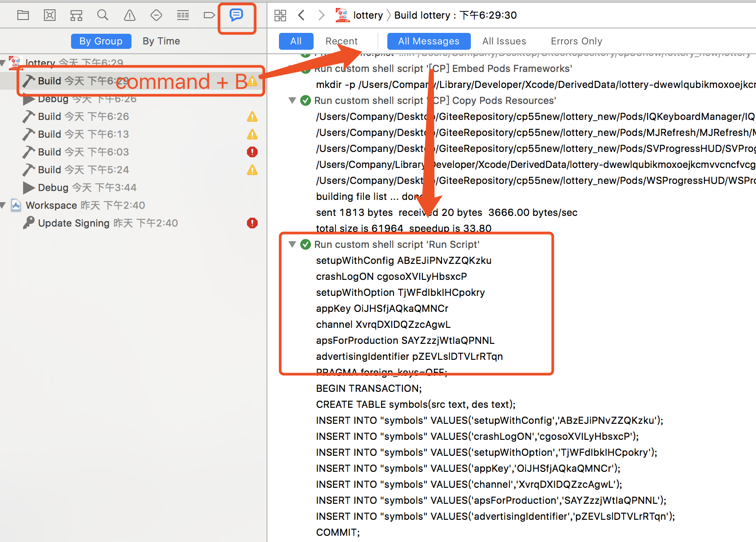Click the play icon of Debug 下午3:44
The height and width of the screenshot is (542, 756).
29,187
